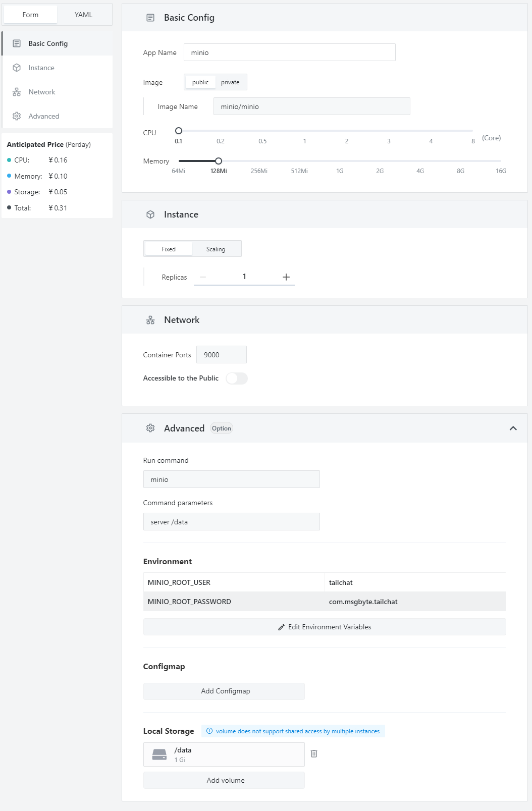Click the Basic Config sidebar icon

pyautogui.click(x=17, y=43)
